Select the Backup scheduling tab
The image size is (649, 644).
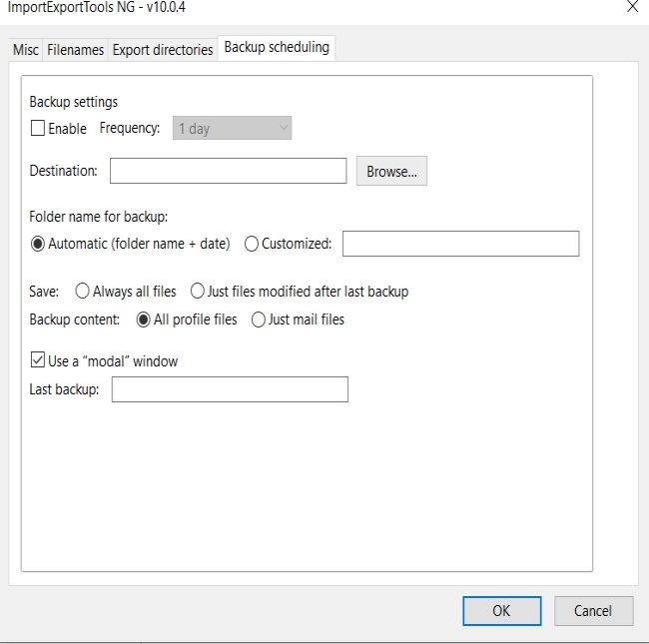[x=277, y=48]
